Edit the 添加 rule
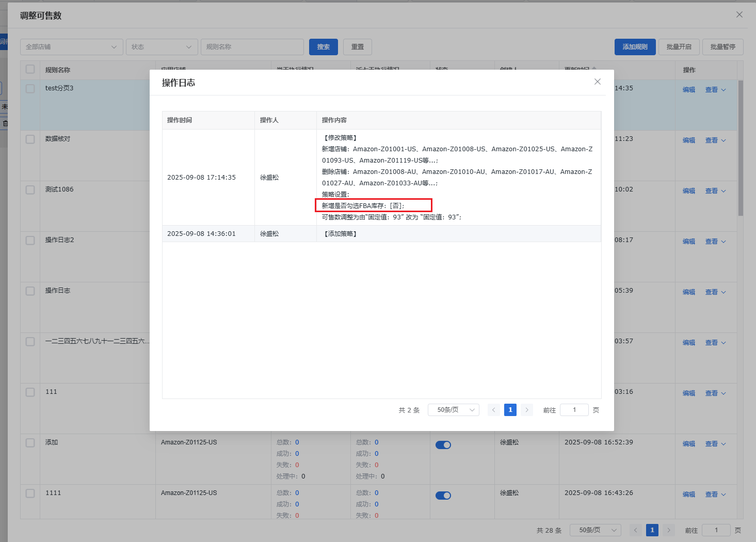 [x=689, y=444]
